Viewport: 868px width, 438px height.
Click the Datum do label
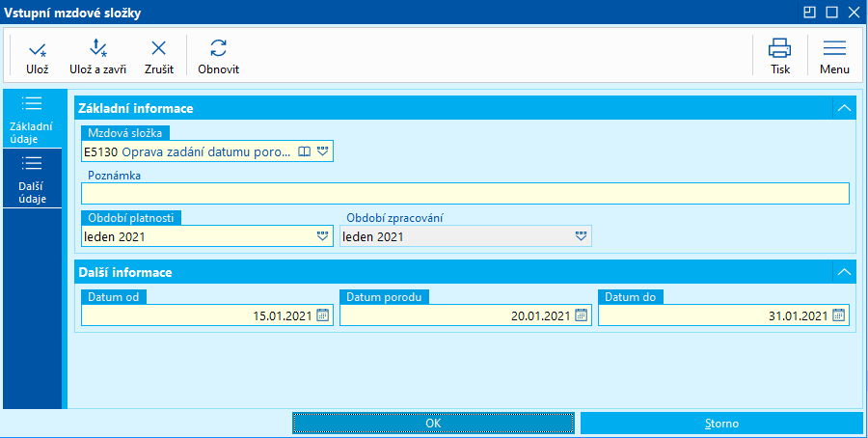click(x=631, y=297)
